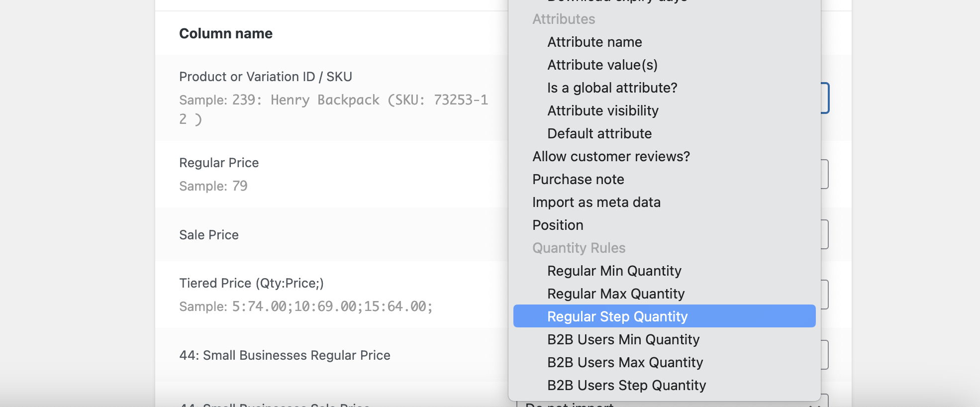Open the Tiered Price mapping dropdown
The image size is (980, 407).
[824, 295]
